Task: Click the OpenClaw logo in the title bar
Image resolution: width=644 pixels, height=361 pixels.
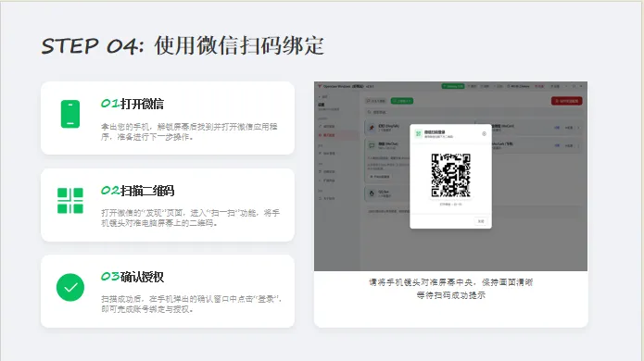Action: 319,86
